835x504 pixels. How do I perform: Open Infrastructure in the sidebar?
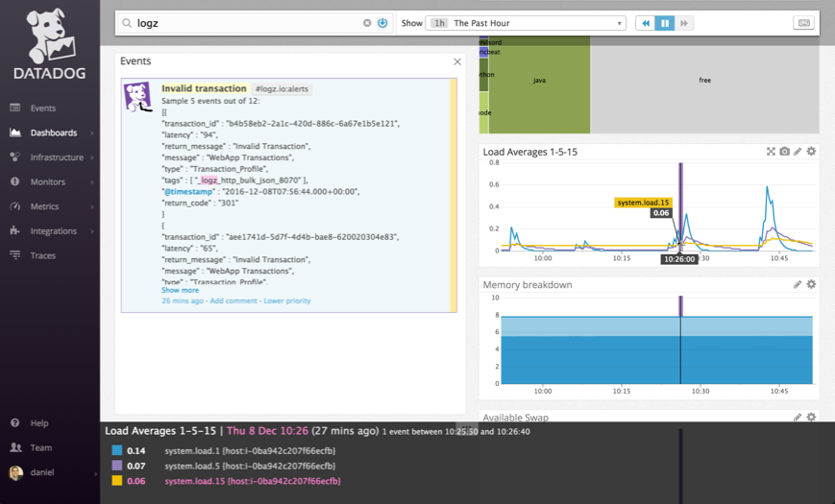point(57,157)
